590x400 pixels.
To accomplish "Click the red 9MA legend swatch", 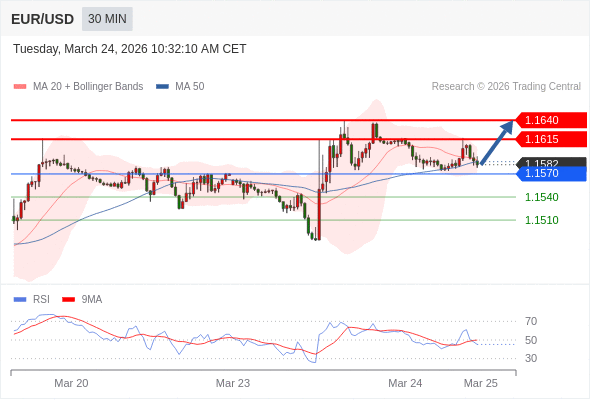I will pos(68,300).
